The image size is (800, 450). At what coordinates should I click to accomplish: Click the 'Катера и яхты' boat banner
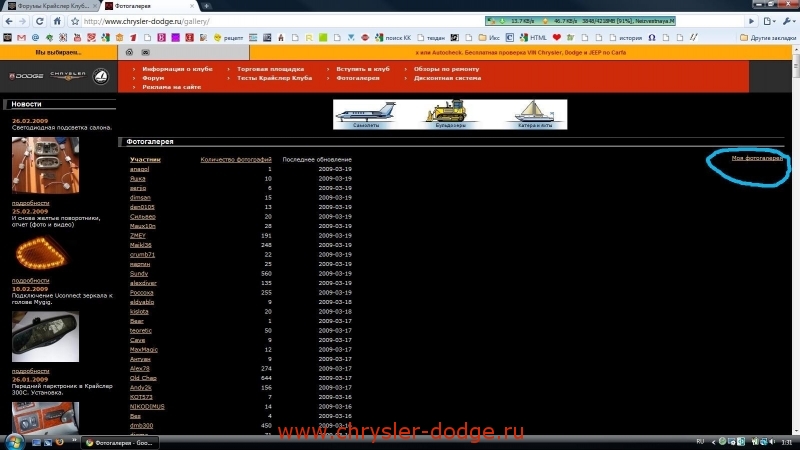tap(535, 114)
